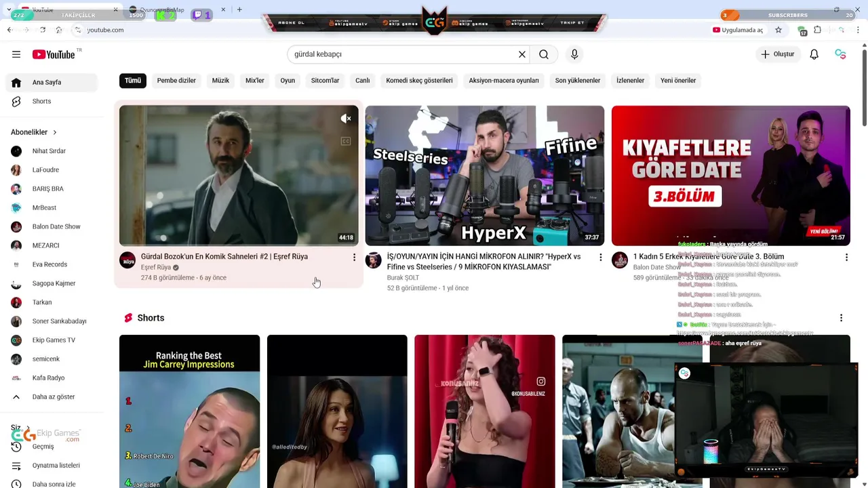The image size is (868, 488).
Task: Open the Steelseries Fifine HyperX video thumbnail
Action: coord(485,176)
